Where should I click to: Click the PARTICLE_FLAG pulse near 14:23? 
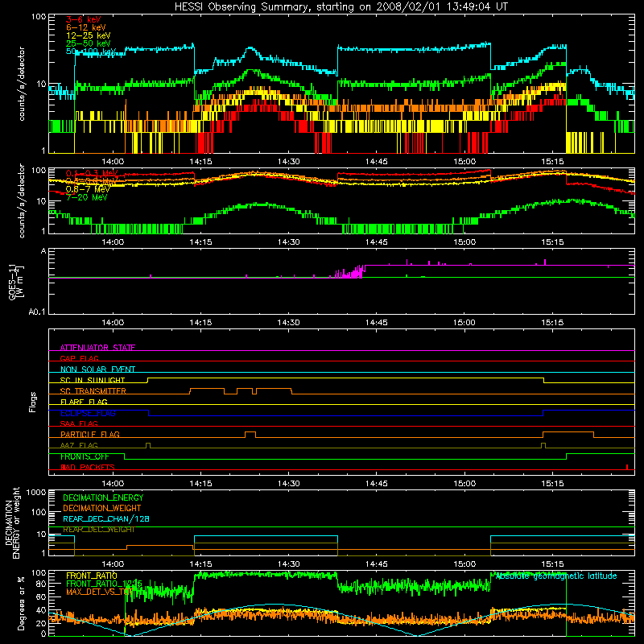(x=250, y=435)
